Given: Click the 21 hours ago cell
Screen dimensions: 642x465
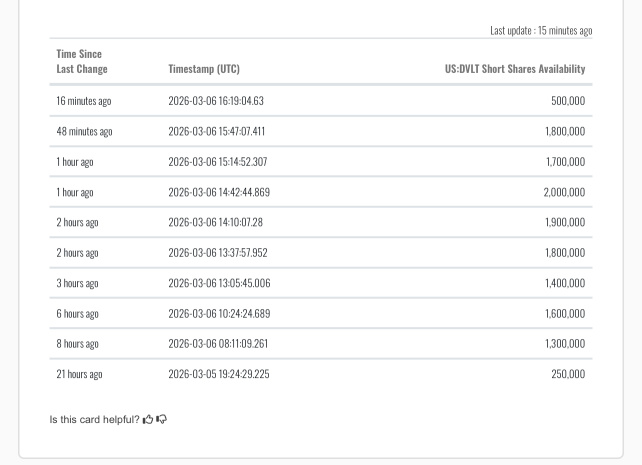Looking at the screenshot, I should click(79, 374).
